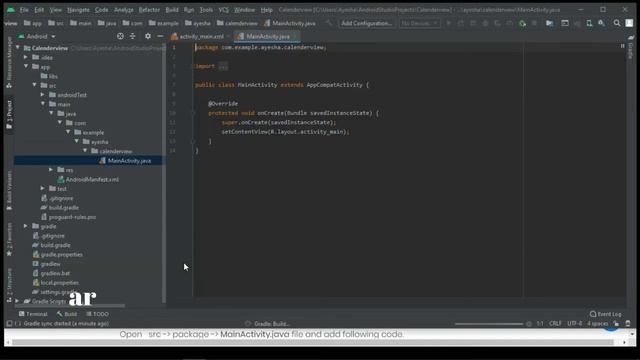Open the Edit menu
Image resolution: width=640 pixels, height=360 pixels.
39,10
